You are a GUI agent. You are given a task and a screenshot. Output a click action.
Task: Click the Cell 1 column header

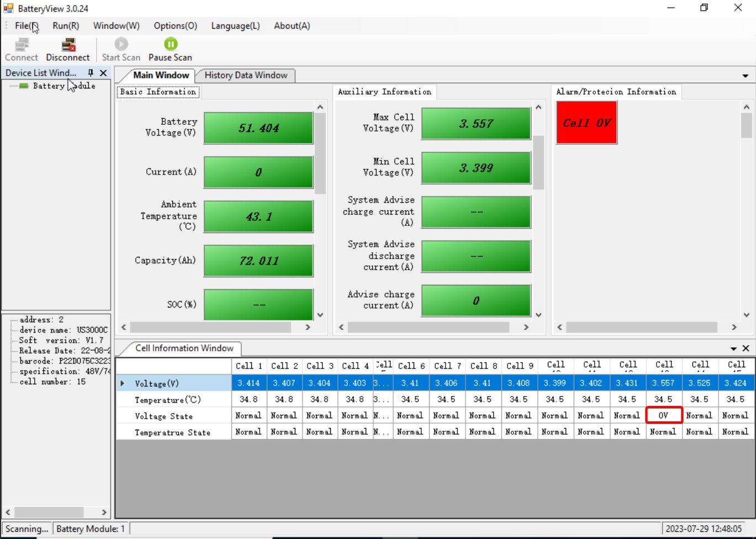pyautogui.click(x=249, y=366)
